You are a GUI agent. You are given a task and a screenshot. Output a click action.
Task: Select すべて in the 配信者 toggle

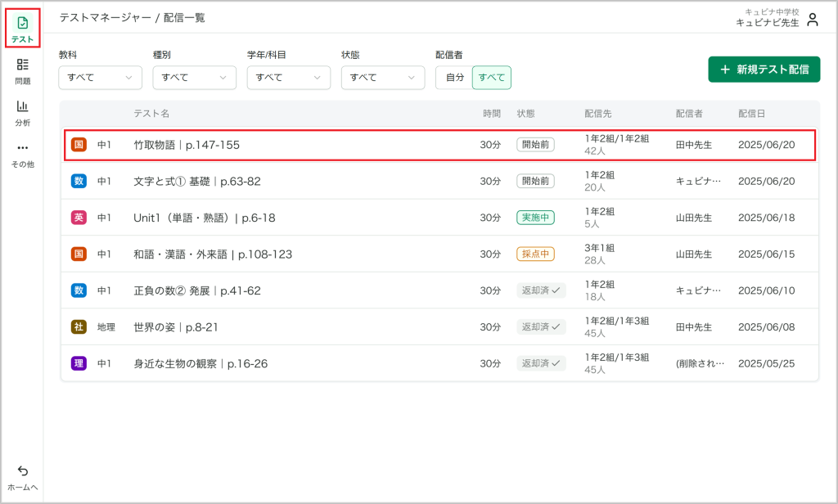click(492, 78)
